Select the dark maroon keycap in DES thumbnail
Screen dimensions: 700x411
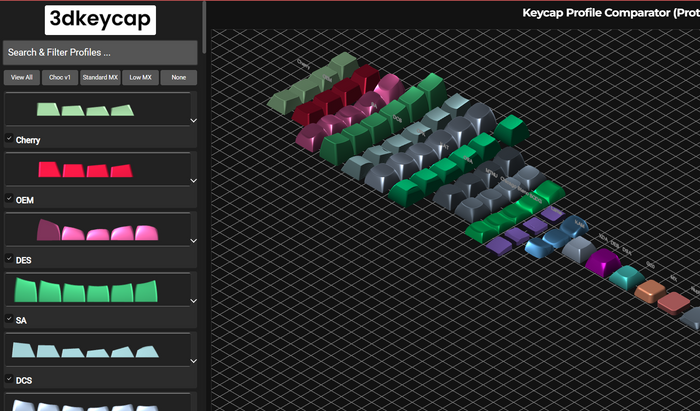pos(49,230)
